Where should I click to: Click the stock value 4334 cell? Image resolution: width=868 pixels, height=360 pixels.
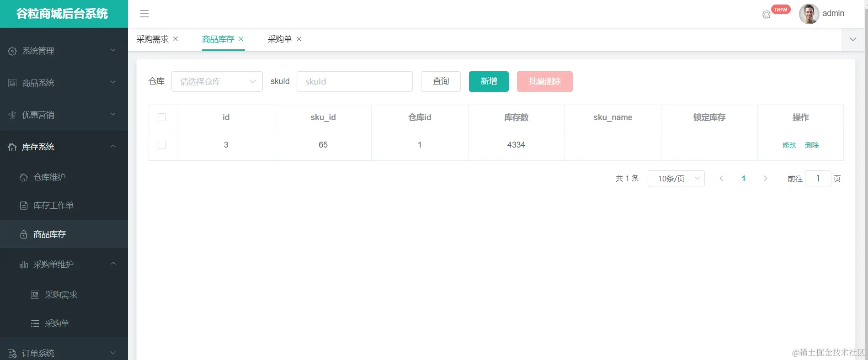pyautogui.click(x=517, y=145)
